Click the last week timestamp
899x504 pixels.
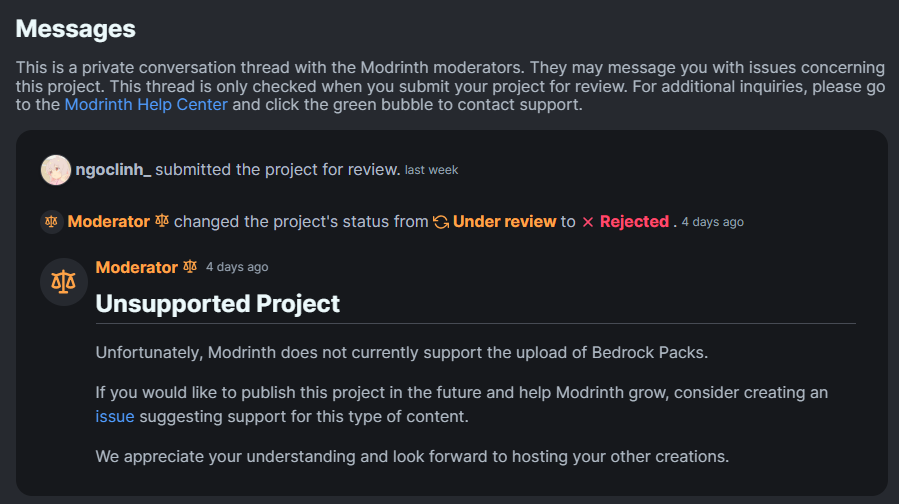click(x=431, y=170)
